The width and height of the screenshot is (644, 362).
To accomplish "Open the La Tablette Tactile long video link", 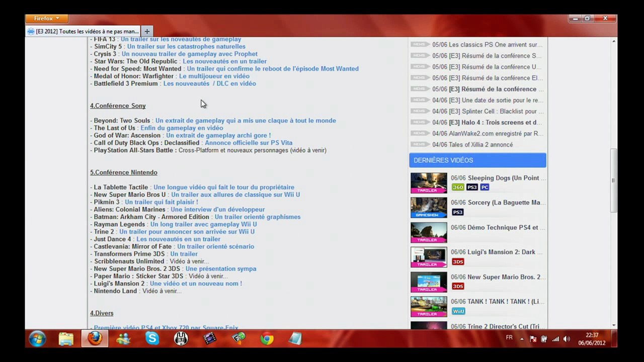I will 224,187.
